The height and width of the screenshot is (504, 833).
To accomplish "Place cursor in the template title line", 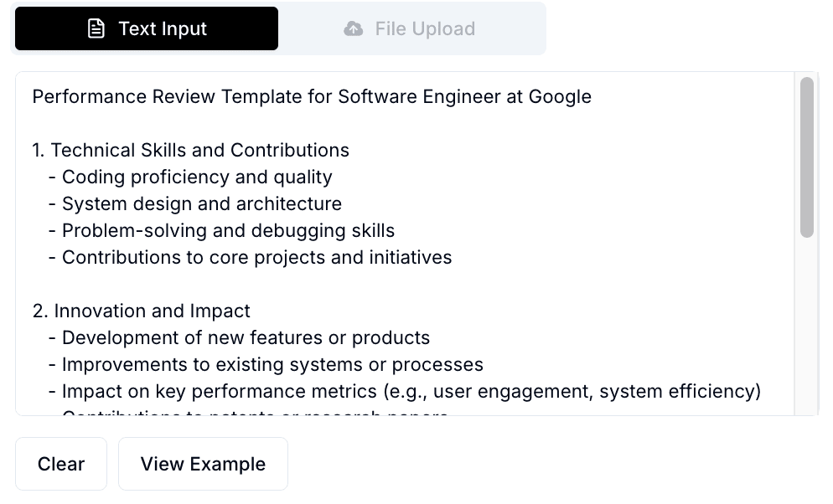I will click(x=311, y=96).
